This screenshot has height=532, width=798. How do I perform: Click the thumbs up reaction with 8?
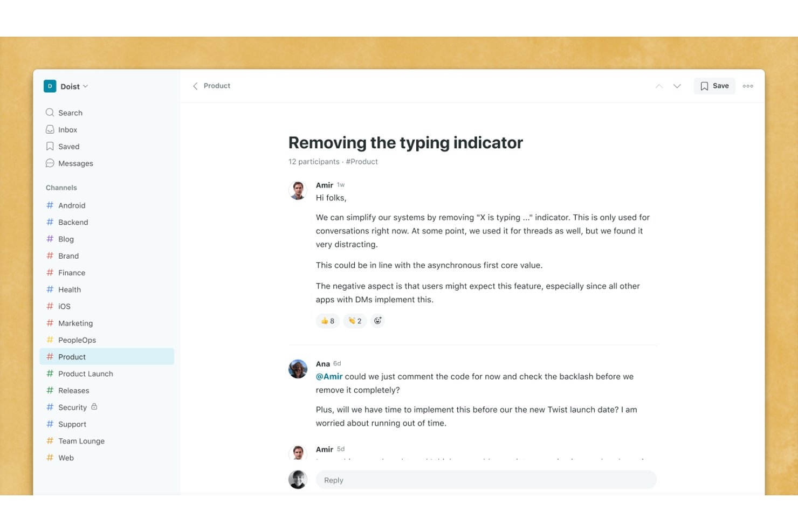point(328,321)
